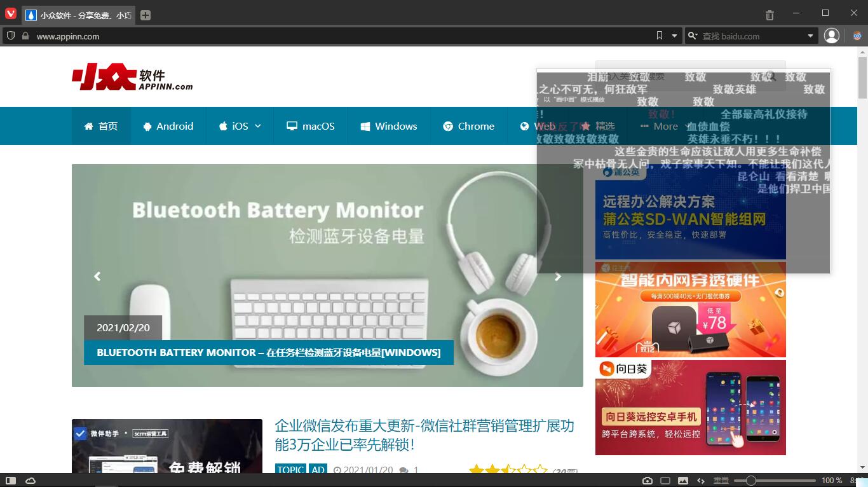Screen dimensions: 868x487
Task: Toggle the side panel from status bar
Action: [x=11, y=481]
